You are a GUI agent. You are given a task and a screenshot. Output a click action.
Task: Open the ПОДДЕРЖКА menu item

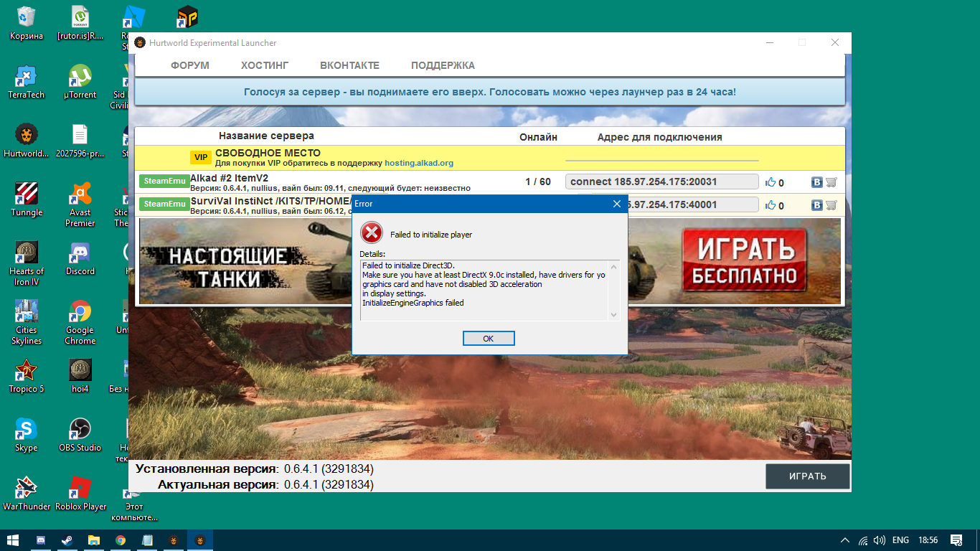pos(443,65)
